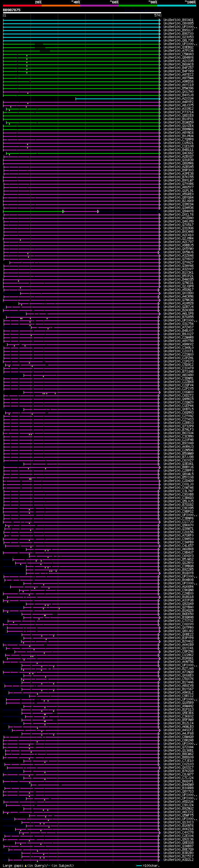Select hit label UniRef100_B6UAC8
Image resolution: width=199 pixels, height=868 pixels.
(179, 64)
